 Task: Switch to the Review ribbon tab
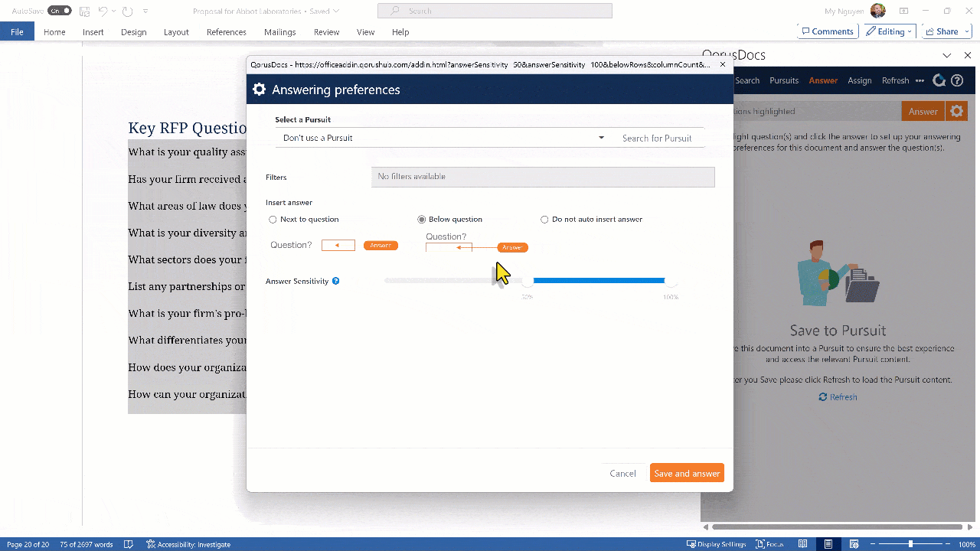(326, 32)
